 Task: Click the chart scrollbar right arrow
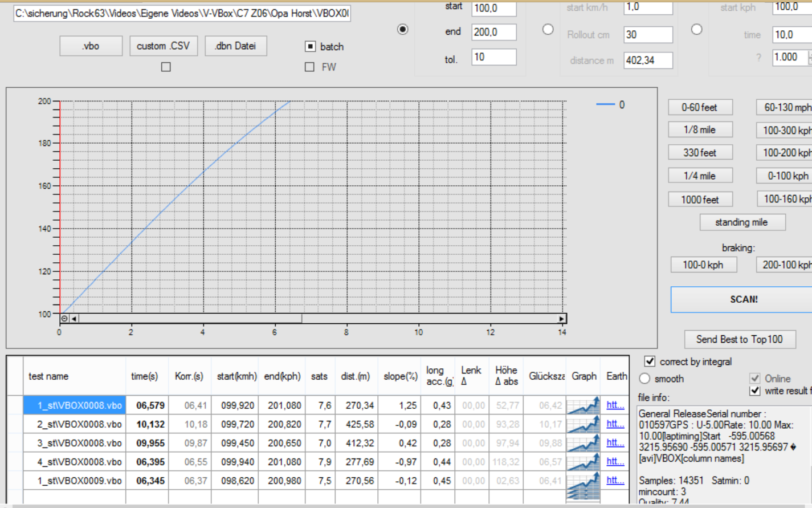561,319
